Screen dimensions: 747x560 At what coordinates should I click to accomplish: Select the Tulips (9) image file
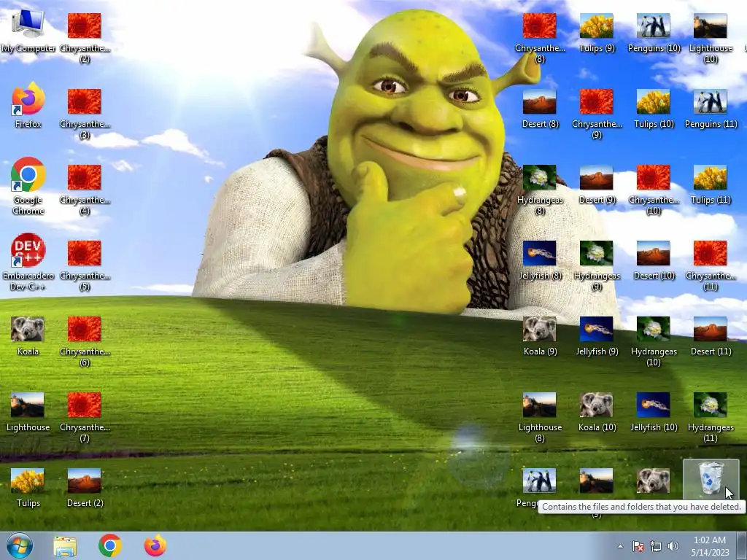tap(597, 32)
